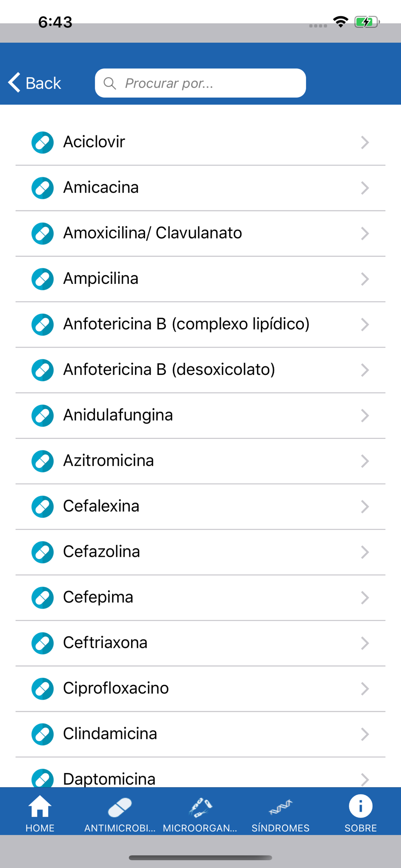This screenshot has width=401, height=868.
Task: Select Ciprofloxacino from the list
Action: pos(116,688)
